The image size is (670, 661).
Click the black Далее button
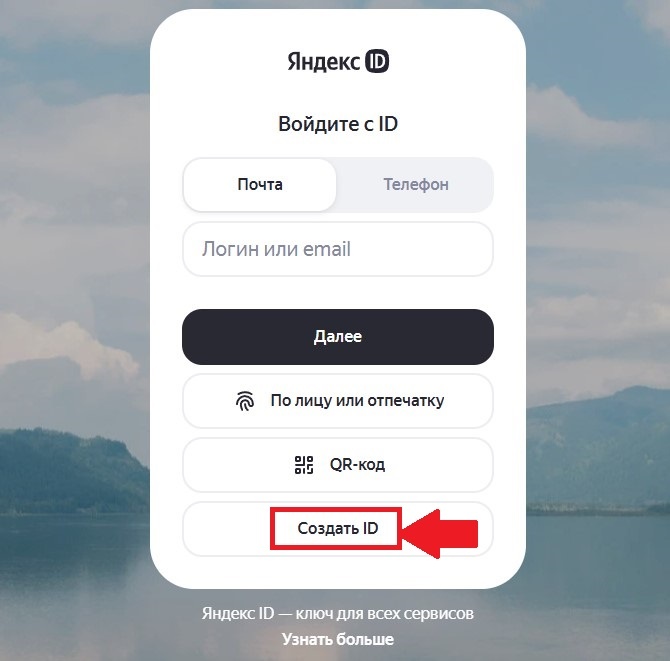tap(338, 337)
